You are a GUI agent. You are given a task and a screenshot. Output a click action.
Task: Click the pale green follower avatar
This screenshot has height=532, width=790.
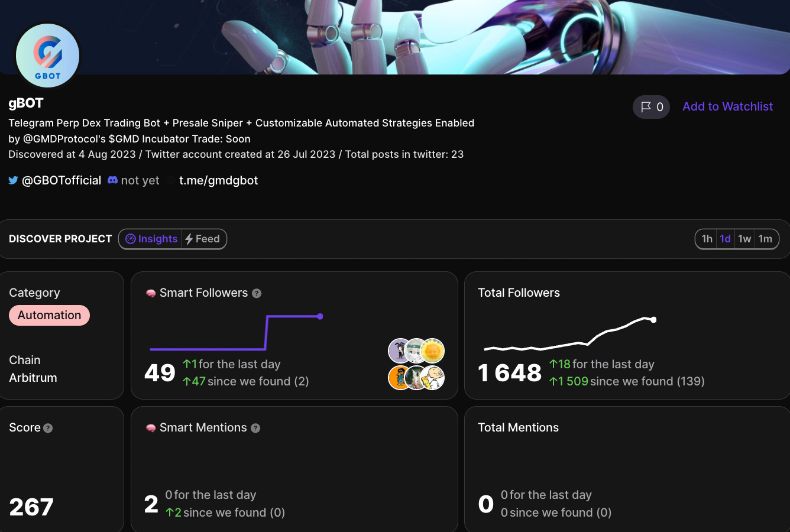(x=416, y=351)
